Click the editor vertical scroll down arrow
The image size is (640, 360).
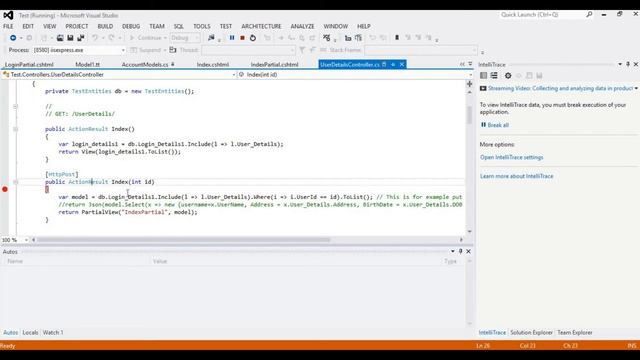(469, 231)
